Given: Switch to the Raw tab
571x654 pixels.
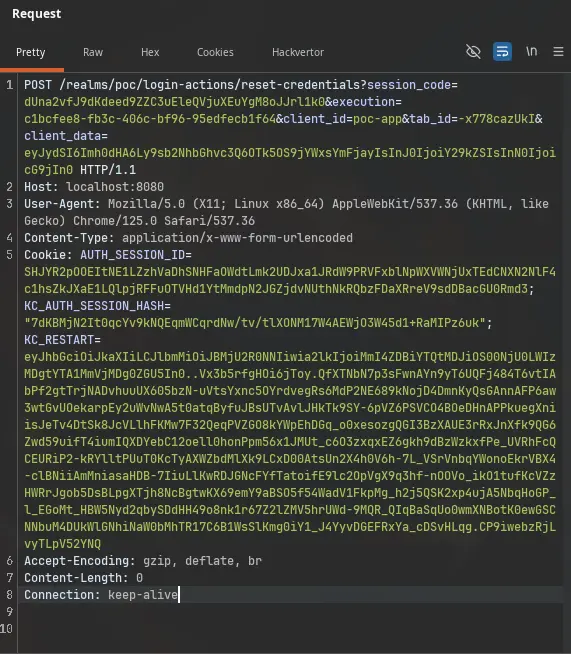Looking at the screenshot, I should 93,52.
